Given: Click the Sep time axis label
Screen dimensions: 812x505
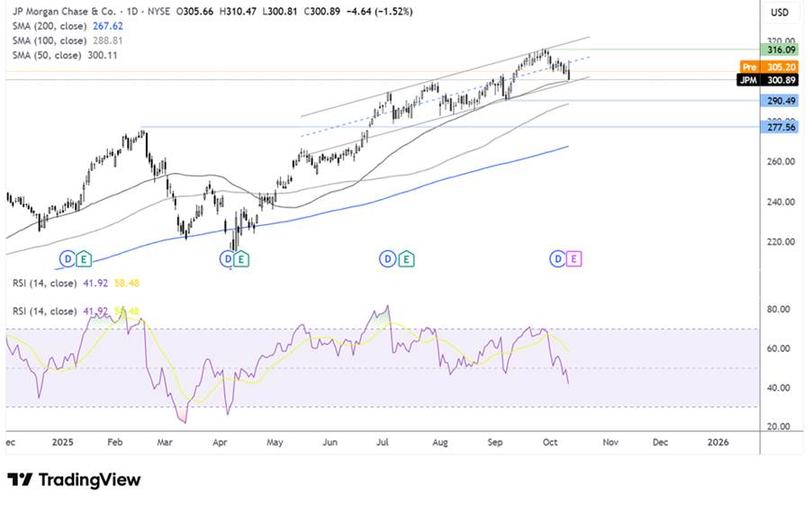Looking at the screenshot, I should (495, 442).
